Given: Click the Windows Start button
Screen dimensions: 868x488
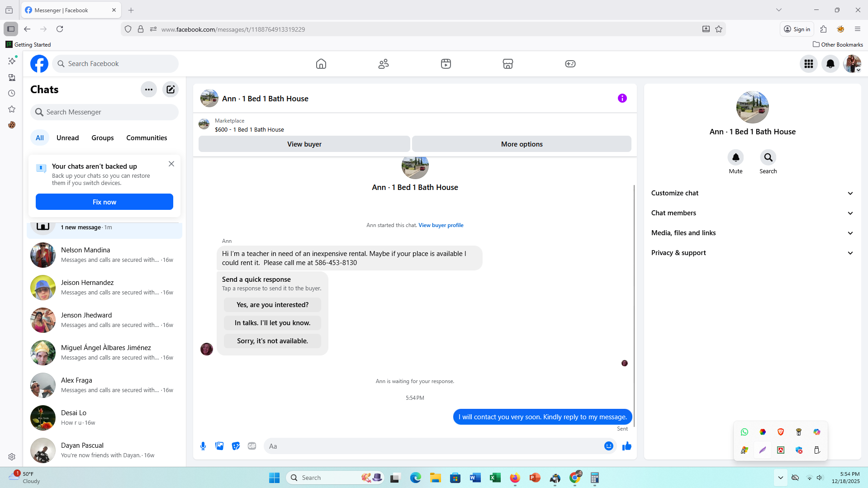Looking at the screenshot, I should pos(274,478).
